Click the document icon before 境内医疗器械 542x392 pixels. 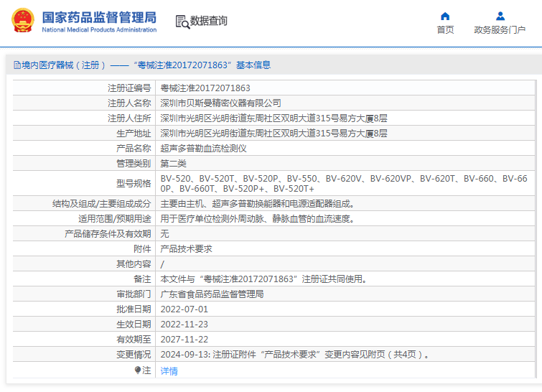point(17,65)
